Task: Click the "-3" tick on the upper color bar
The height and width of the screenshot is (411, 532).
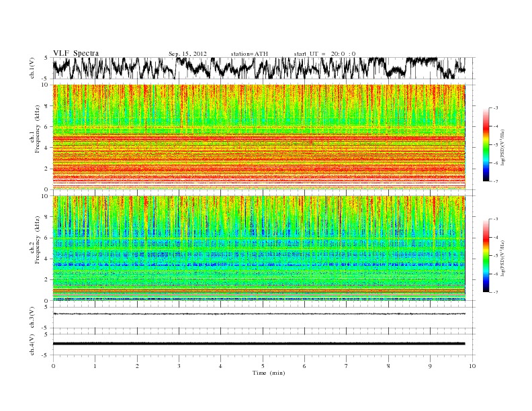Action: (496, 108)
